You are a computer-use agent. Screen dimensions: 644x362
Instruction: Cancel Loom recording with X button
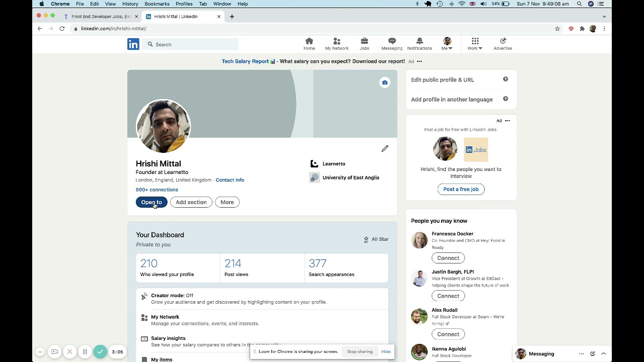click(70, 352)
